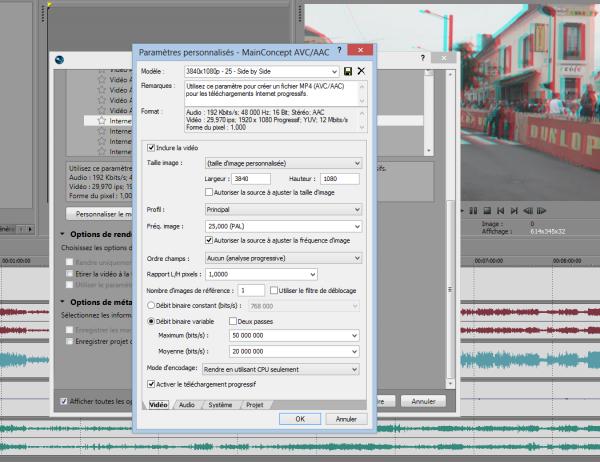600x462 pixels.
Task: Open the Système tab
Action: point(220,405)
